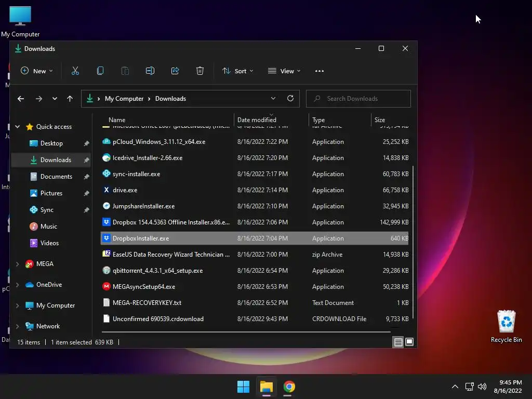
Task: Click the Rename icon in toolbar
Action: point(150,71)
